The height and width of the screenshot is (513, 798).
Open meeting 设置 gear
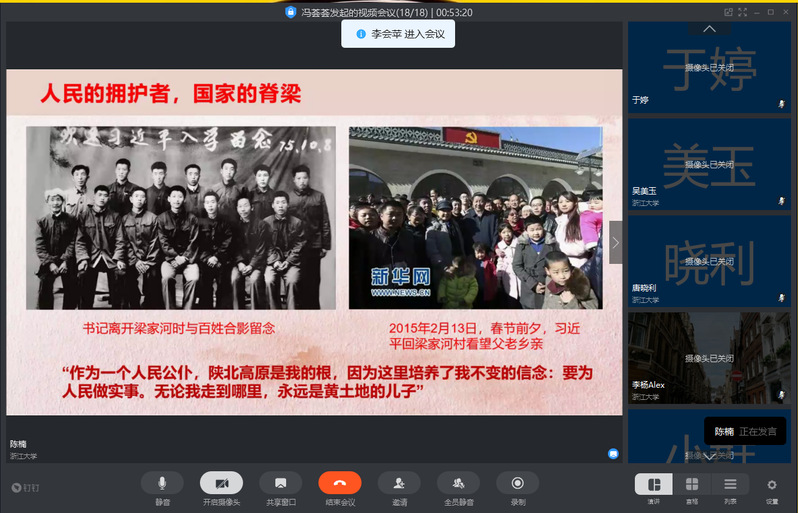[772, 484]
